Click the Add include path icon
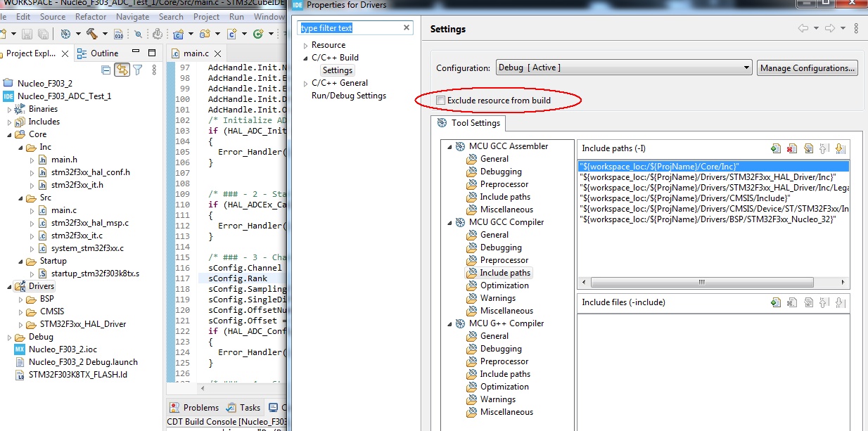 coord(775,148)
